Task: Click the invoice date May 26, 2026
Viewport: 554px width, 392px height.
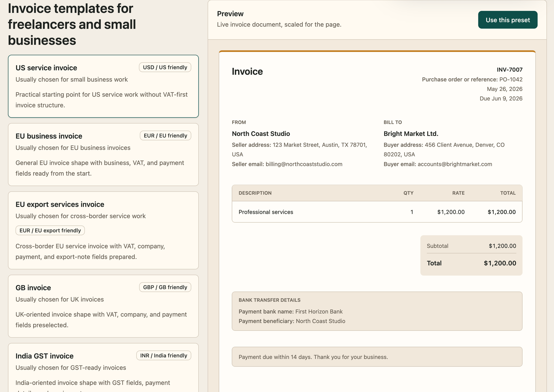Action: click(x=505, y=89)
